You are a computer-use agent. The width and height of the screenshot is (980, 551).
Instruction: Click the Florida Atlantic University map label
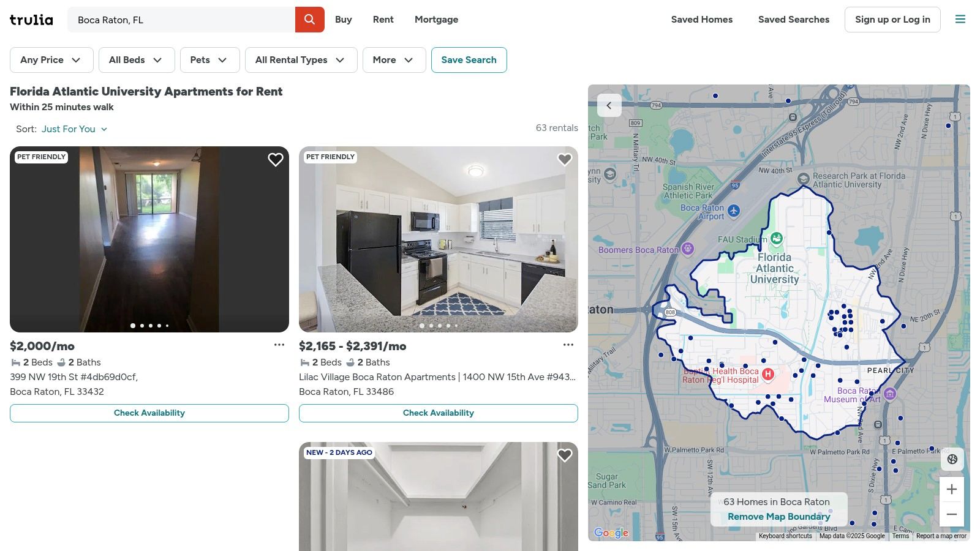[x=775, y=268]
